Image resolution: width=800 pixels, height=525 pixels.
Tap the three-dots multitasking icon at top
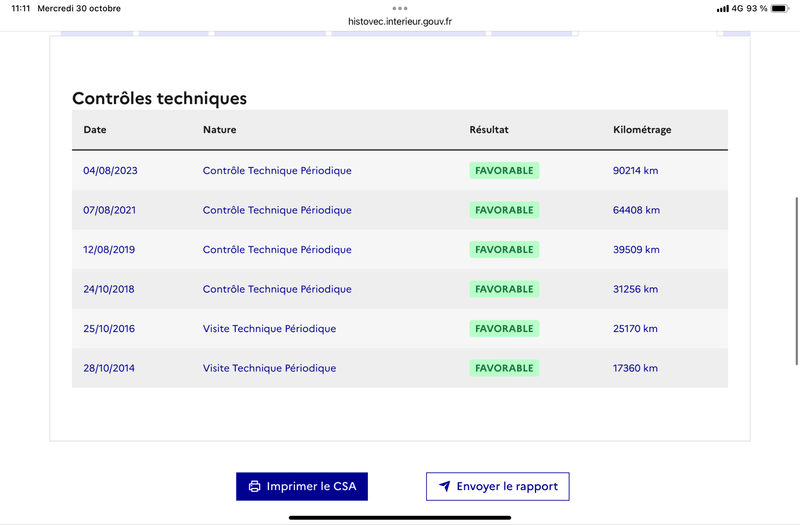click(400, 8)
